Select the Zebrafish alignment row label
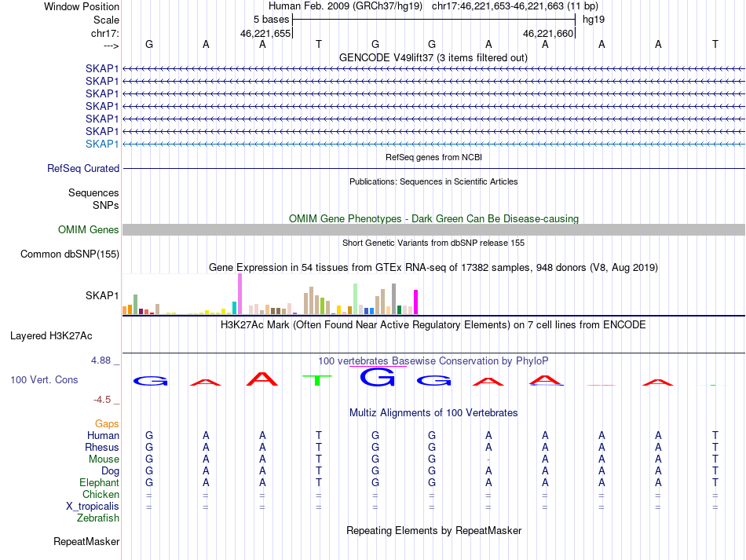Screen dimensions: 746x560 [x=98, y=518]
